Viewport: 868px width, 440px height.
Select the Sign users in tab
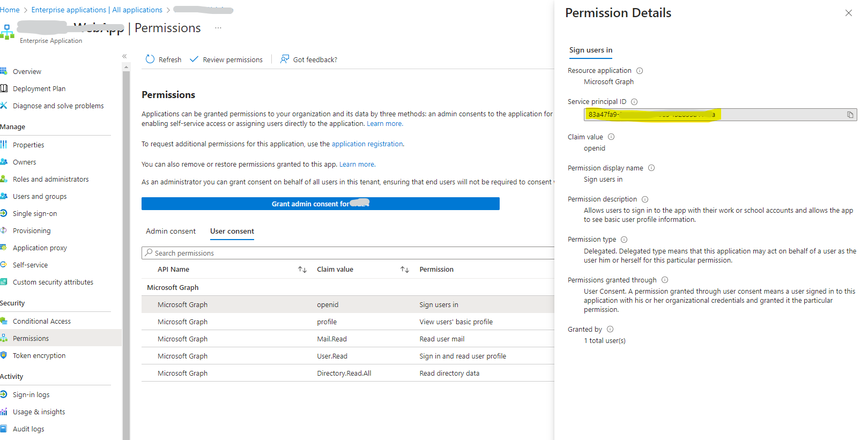(591, 50)
